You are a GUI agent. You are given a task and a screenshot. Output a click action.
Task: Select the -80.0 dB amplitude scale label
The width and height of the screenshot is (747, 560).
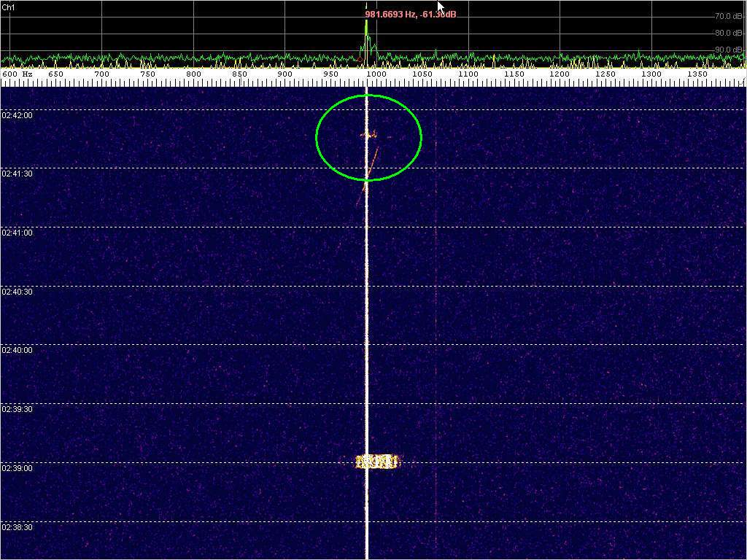pos(727,33)
